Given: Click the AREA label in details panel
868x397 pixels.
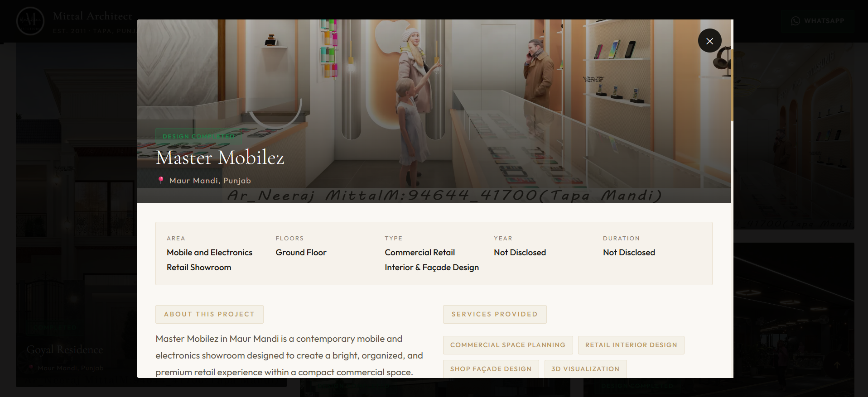Looking at the screenshot, I should (x=176, y=238).
